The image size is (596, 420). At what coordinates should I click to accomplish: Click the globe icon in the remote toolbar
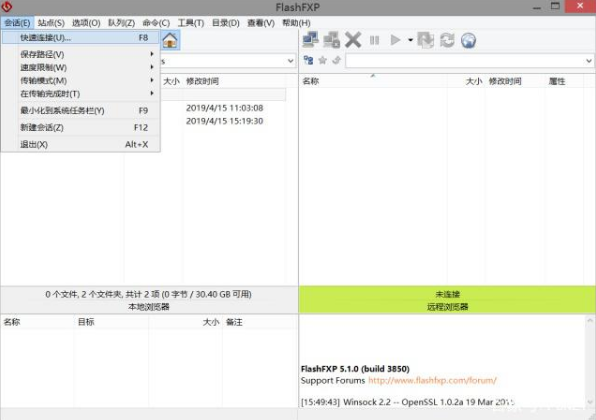469,40
